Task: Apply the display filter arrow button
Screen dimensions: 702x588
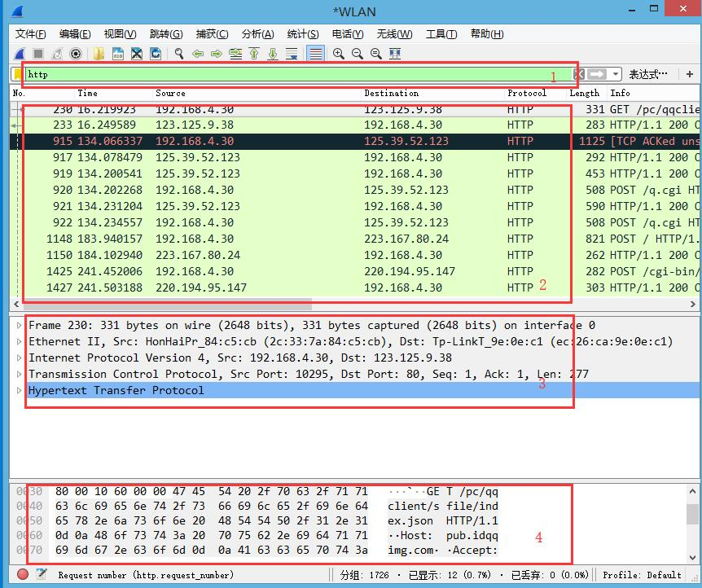Action: [x=597, y=74]
